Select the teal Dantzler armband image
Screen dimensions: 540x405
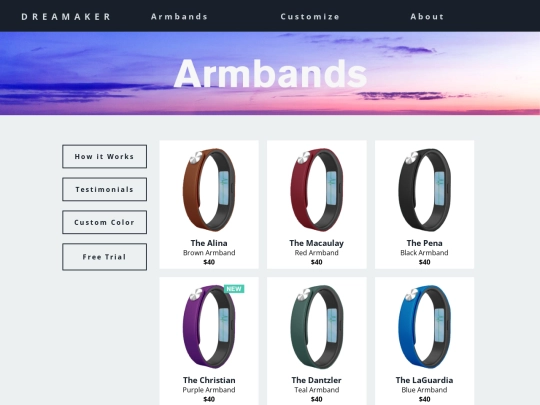316,326
